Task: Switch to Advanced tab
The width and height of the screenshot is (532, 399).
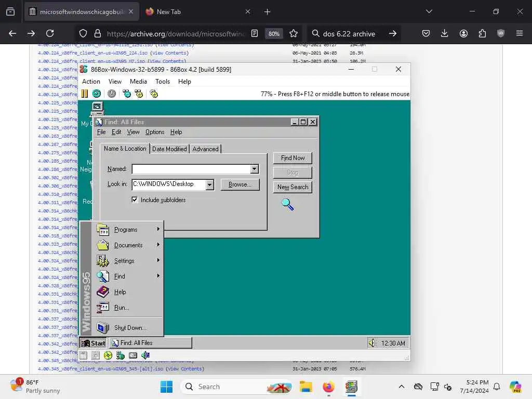Action: [205, 149]
